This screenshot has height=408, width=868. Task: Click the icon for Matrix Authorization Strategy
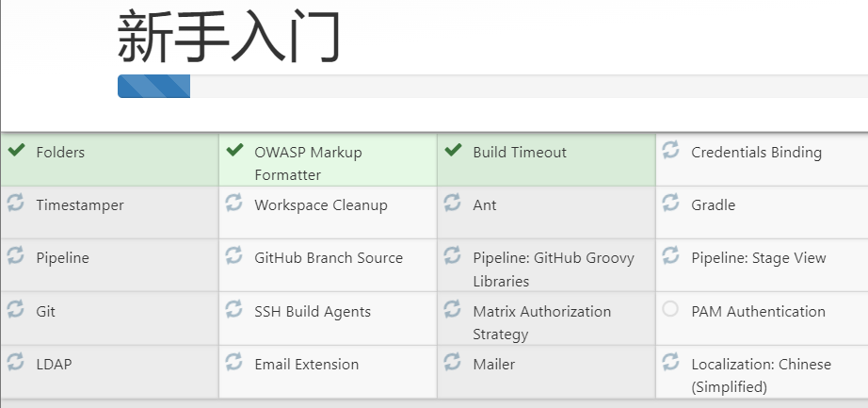click(x=452, y=309)
